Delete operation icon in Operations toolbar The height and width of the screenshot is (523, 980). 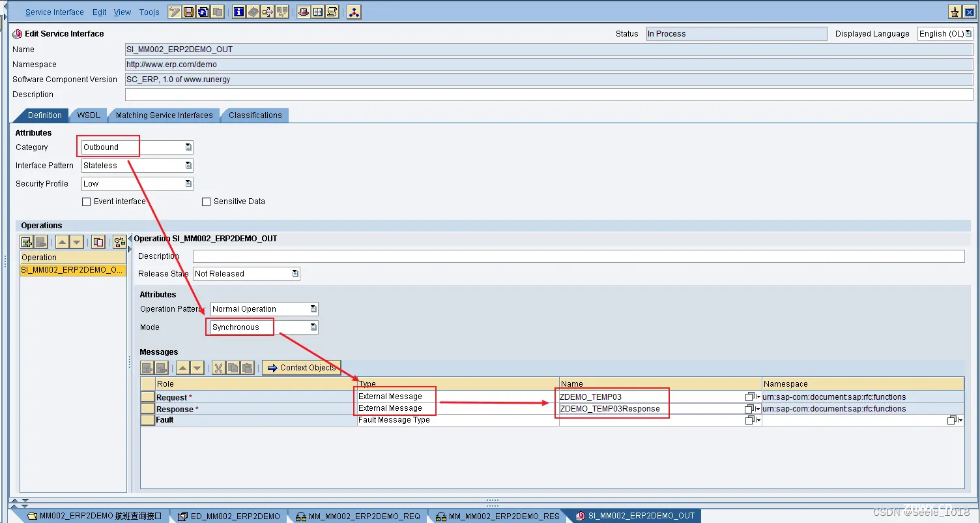click(x=40, y=242)
